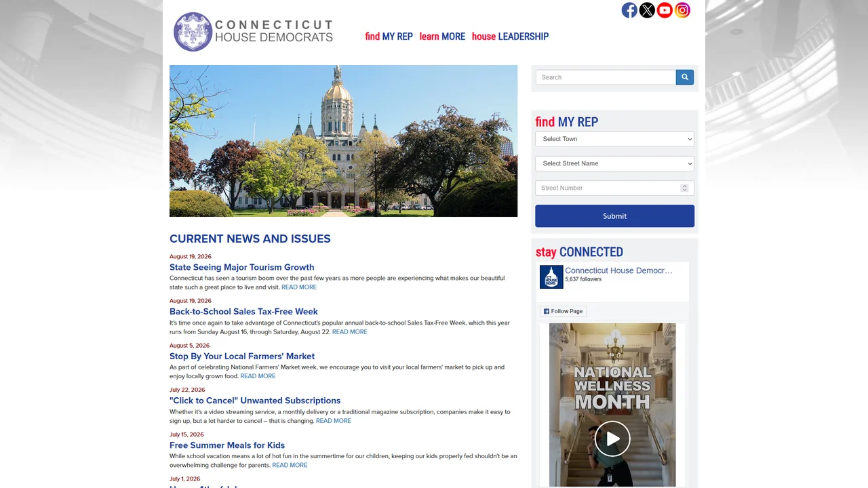868x488 pixels.
Task: Open Back-to-School Sales Tax-Free Week article
Action: (x=243, y=312)
